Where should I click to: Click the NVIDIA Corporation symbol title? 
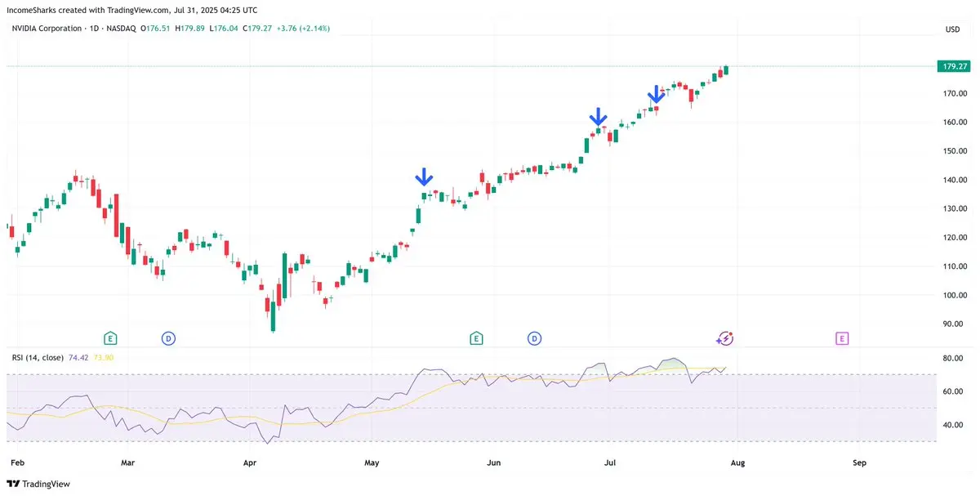pos(47,29)
